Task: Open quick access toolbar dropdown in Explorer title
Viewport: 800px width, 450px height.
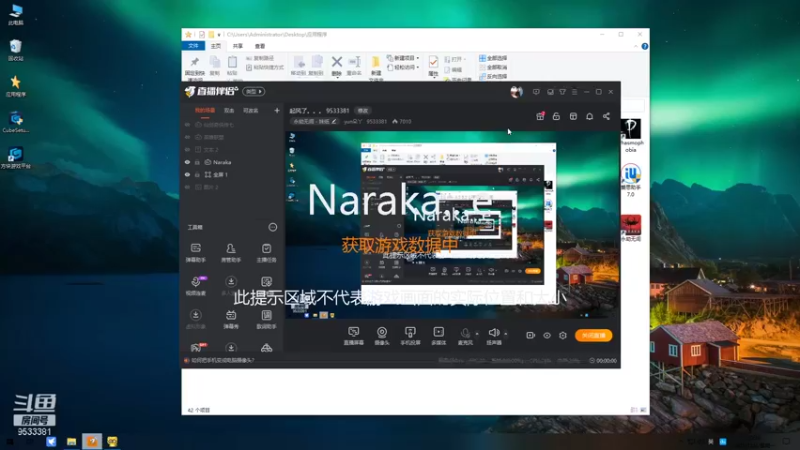Action: coord(219,35)
